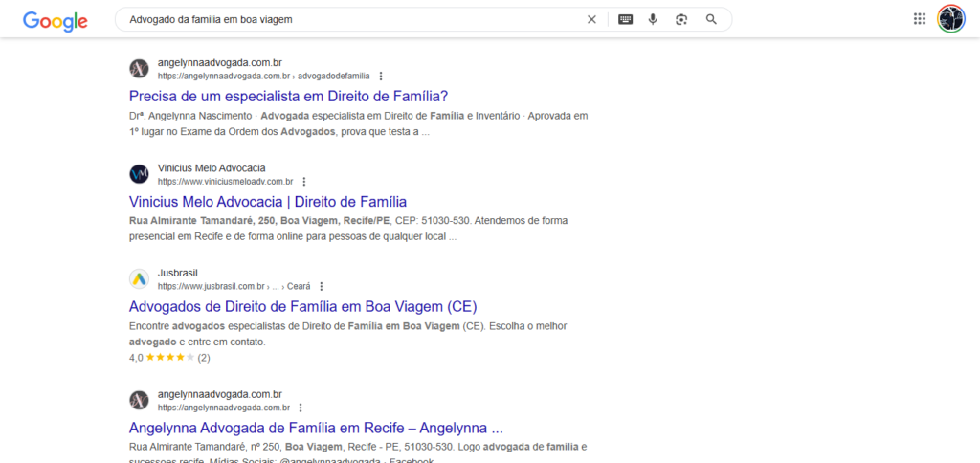The height and width of the screenshot is (463, 980).
Task: Click the magnifier search button
Action: (x=711, y=19)
